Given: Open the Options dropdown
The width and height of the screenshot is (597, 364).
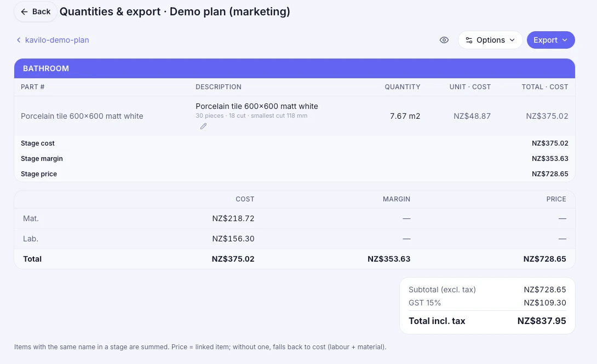Looking at the screenshot, I should (x=490, y=40).
